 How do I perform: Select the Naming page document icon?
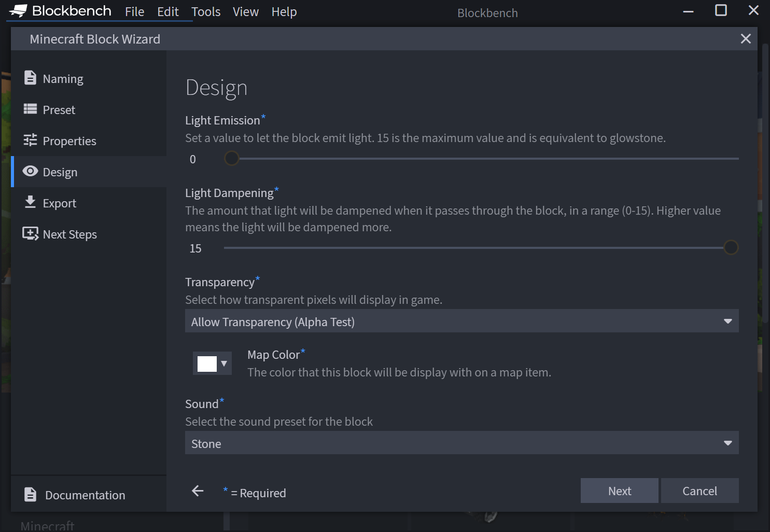30,78
